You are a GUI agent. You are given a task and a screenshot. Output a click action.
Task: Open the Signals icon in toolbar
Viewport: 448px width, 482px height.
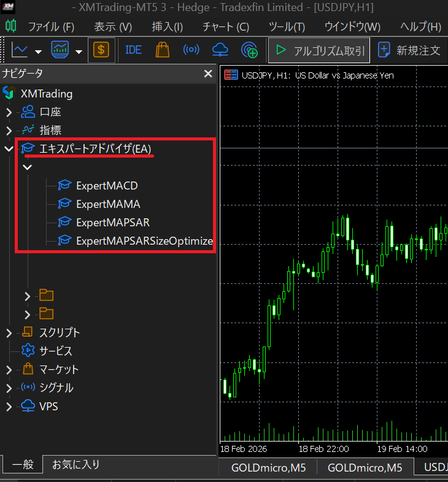[x=191, y=50]
